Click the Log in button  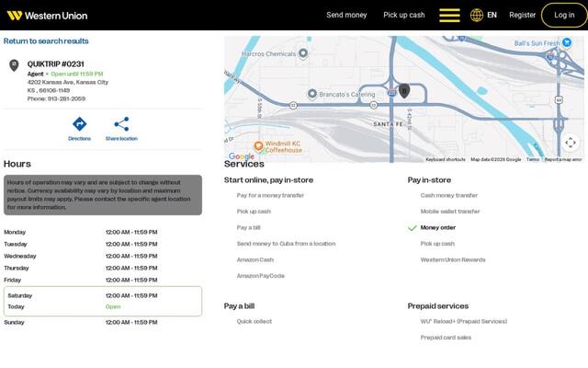[x=564, y=15]
